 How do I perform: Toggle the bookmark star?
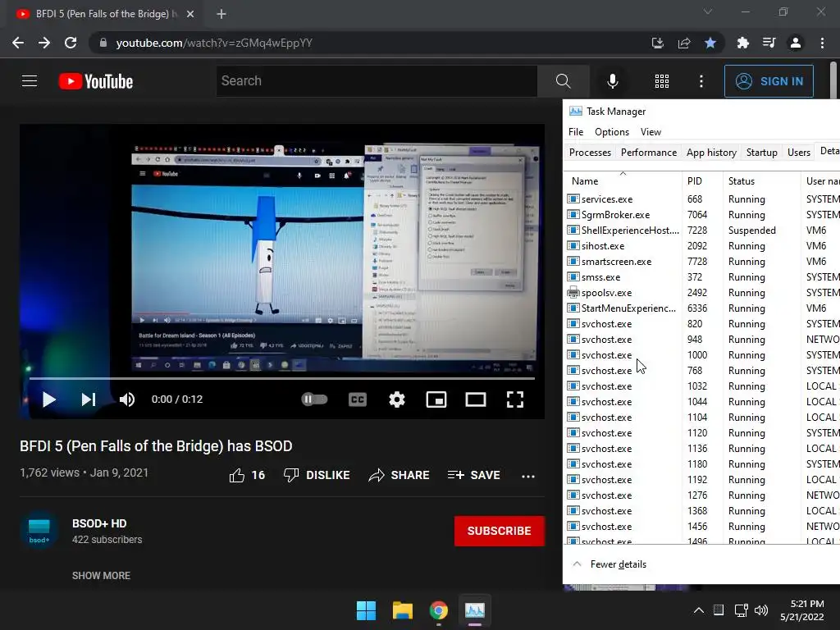click(x=710, y=43)
